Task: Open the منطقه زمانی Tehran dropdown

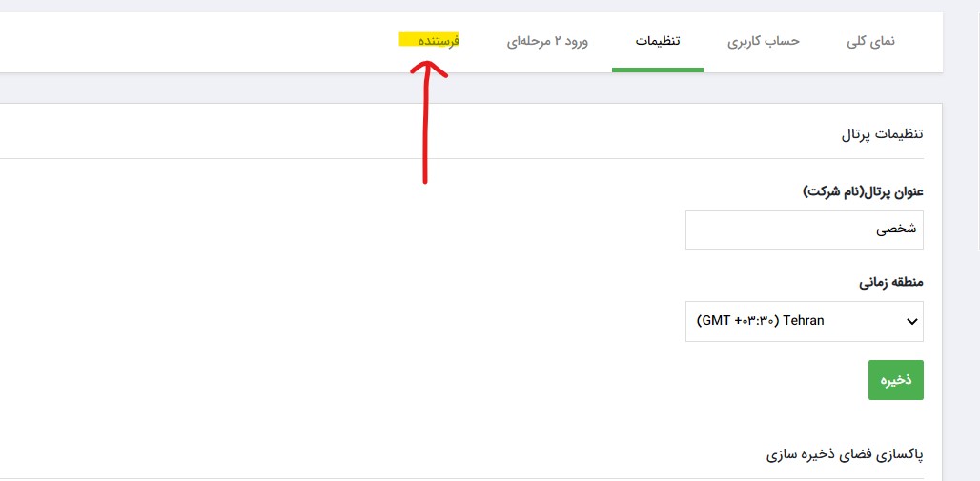Action: tap(805, 321)
